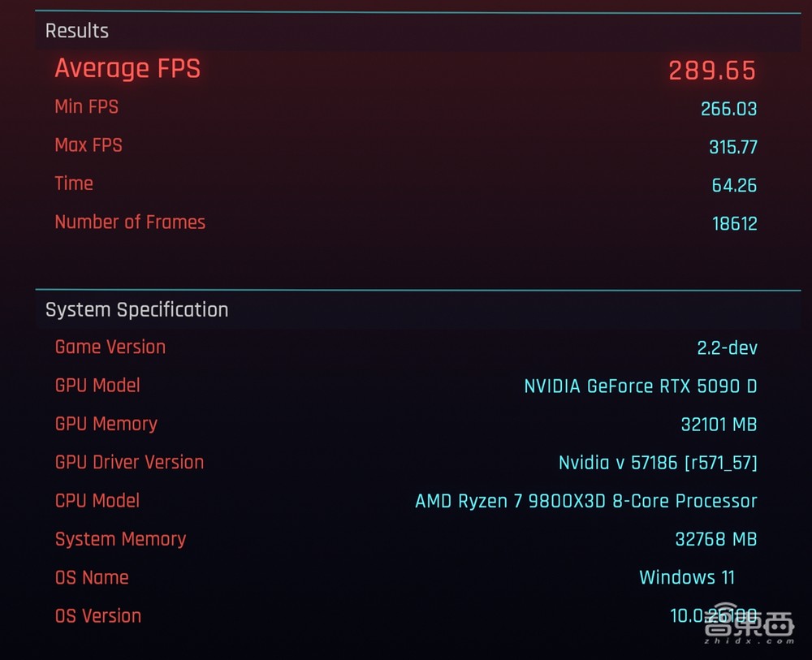The image size is (812, 660).
Task: Select the Game Version label
Action: 110,347
